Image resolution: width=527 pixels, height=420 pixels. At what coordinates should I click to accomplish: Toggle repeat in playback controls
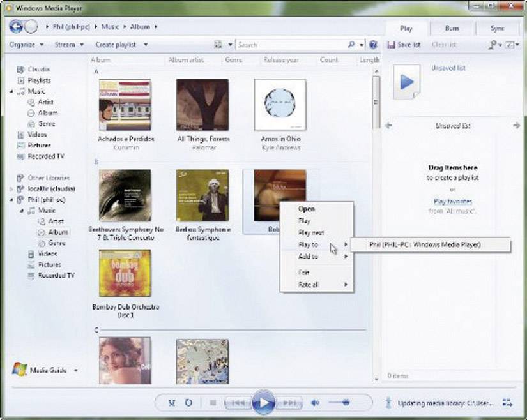tap(189, 402)
